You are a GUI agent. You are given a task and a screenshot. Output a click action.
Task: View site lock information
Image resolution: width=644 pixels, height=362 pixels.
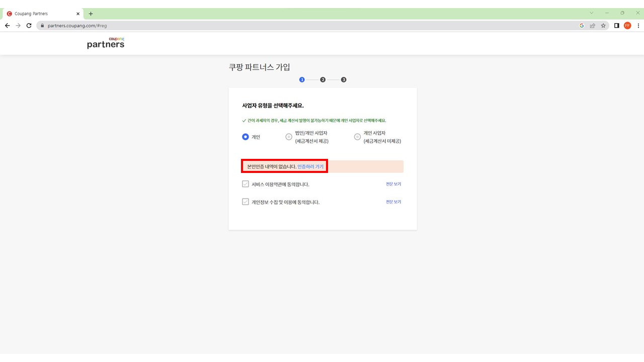coord(42,26)
